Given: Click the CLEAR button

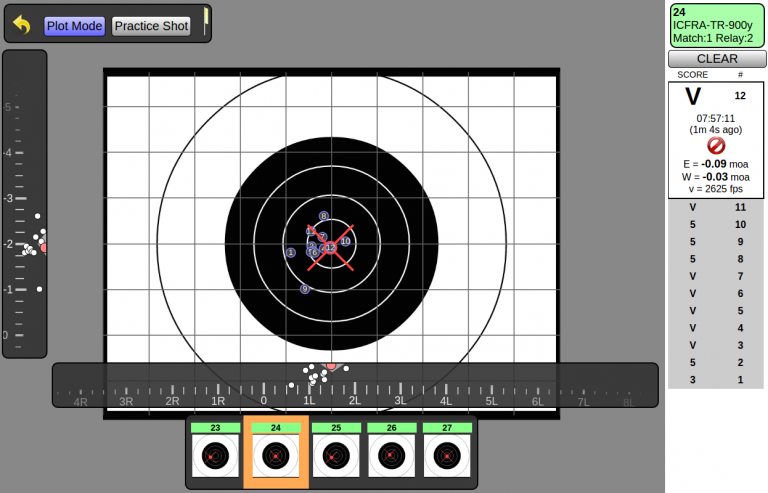Looking at the screenshot, I should point(716,59).
